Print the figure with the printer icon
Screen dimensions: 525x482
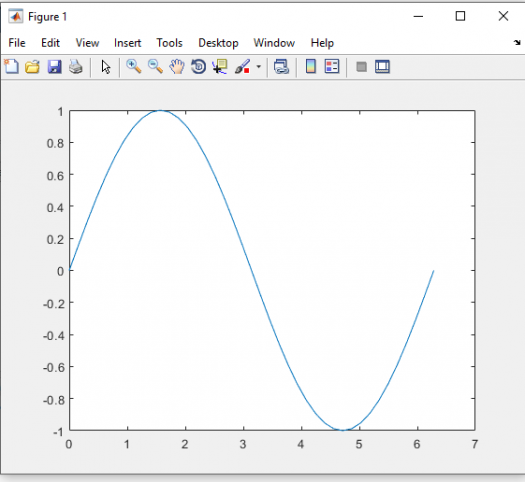pos(76,67)
